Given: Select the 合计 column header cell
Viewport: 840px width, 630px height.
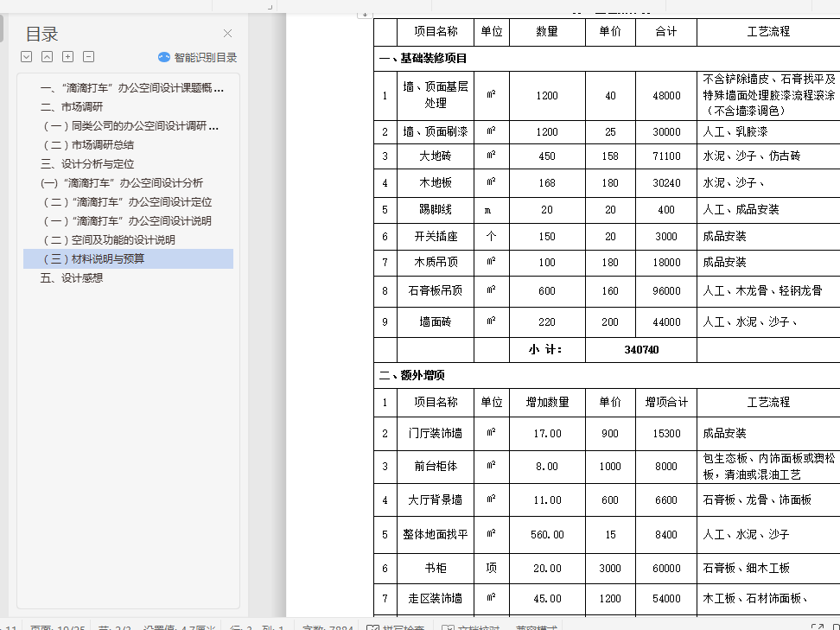Looking at the screenshot, I should 666,32.
